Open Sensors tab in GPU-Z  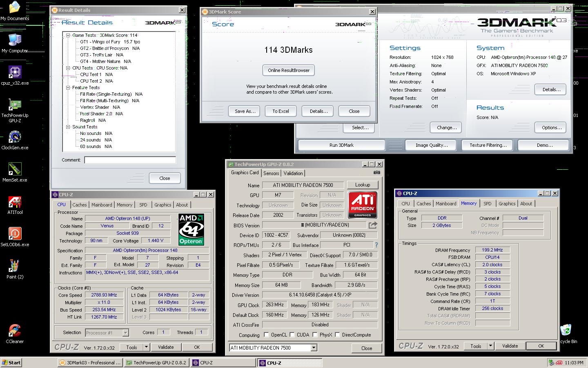tap(271, 173)
